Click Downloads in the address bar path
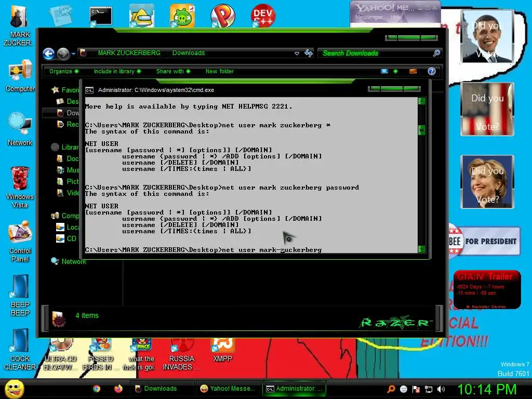Viewport: 532px width, 399px height. pyautogui.click(x=189, y=53)
